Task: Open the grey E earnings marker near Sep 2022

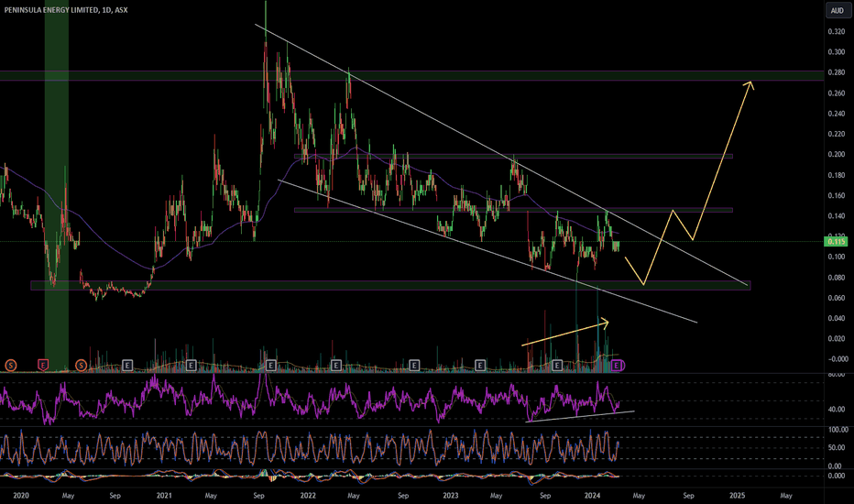Action: click(414, 366)
